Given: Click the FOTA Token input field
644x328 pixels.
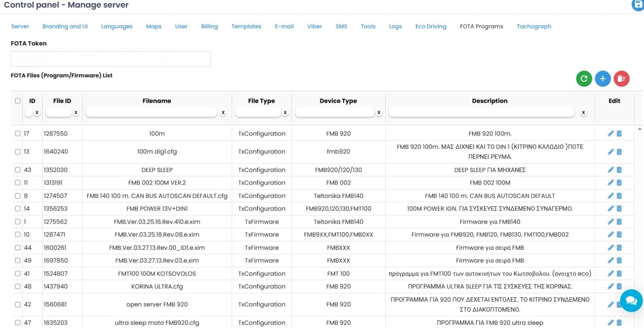Looking at the screenshot, I should click(x=111, y=59).
